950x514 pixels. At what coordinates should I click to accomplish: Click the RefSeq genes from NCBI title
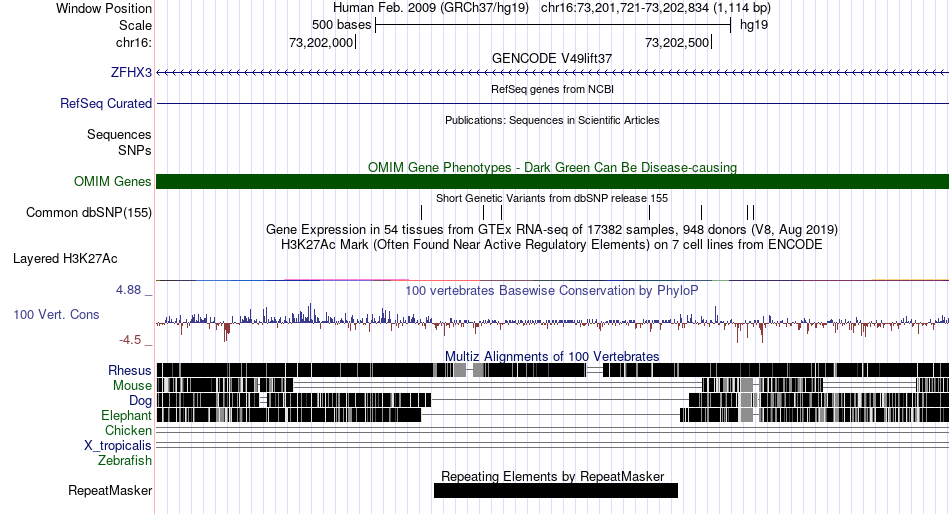[552, 89]
